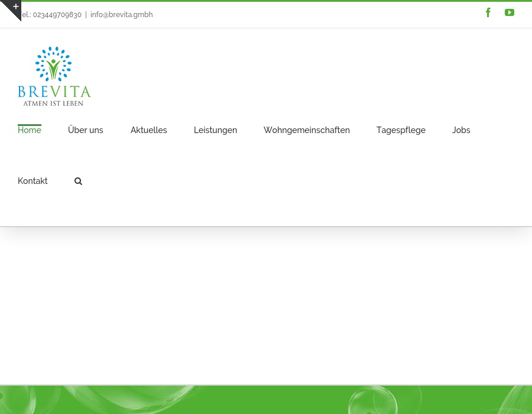Open the Tagespflege page

pos(401,130)
